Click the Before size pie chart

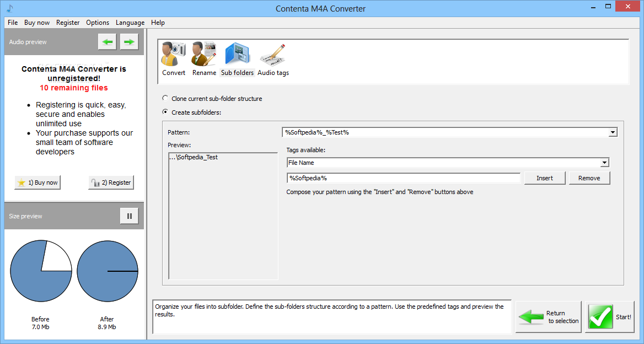[x=41, y=271]
